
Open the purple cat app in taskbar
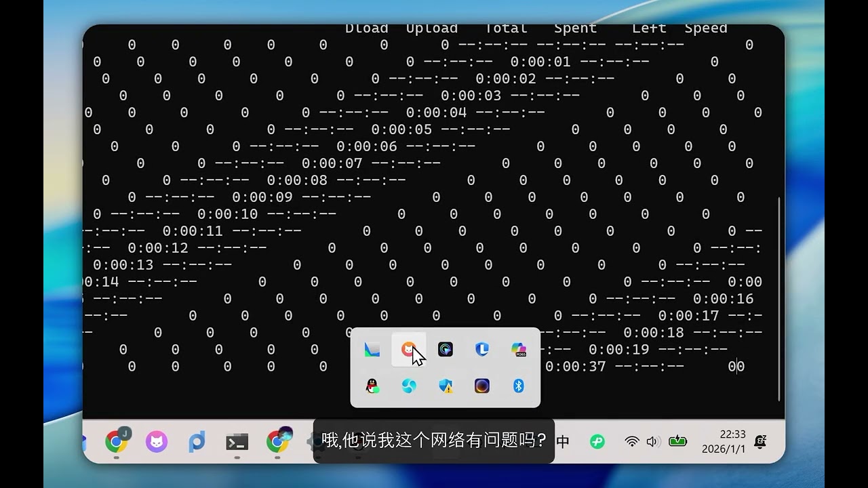click(157, 442)
